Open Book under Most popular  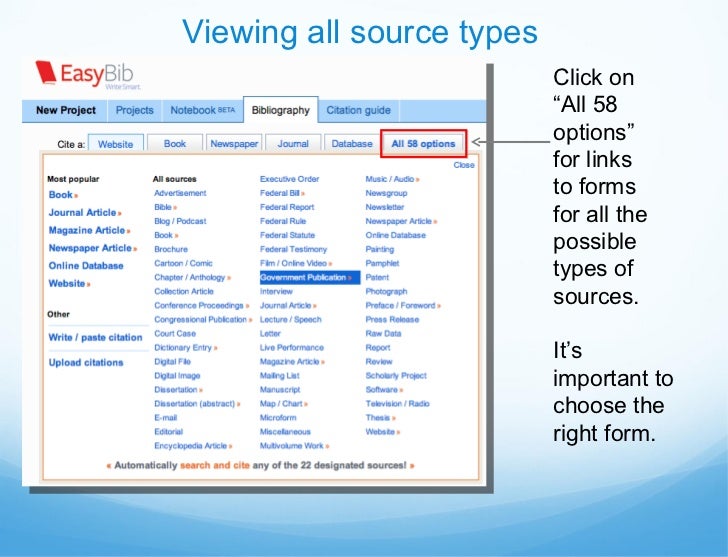pyautogui.click(x=63, y=195)
